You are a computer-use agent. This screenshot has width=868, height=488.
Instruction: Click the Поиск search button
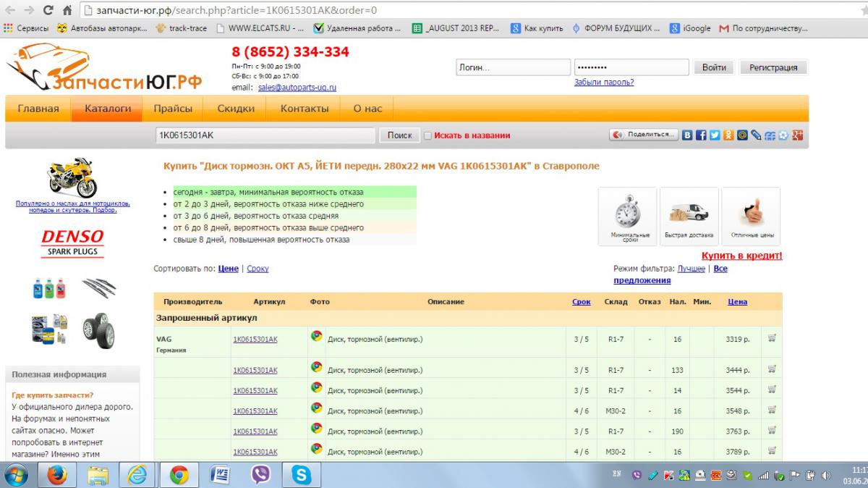[x=399, y=135]
